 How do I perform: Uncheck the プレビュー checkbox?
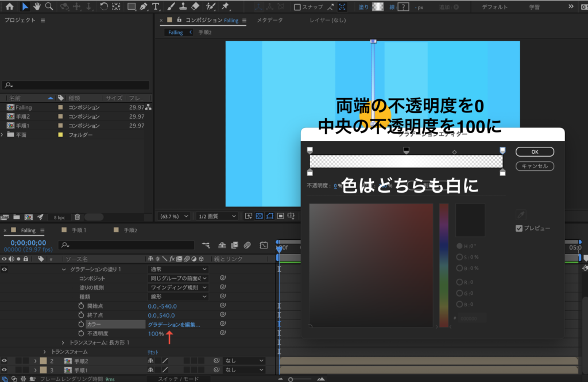[519, 228]
